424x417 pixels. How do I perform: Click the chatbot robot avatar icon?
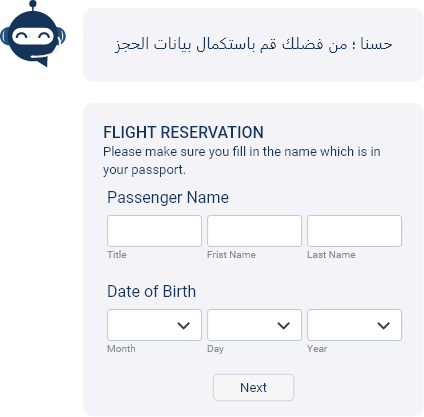click(33, 34)
